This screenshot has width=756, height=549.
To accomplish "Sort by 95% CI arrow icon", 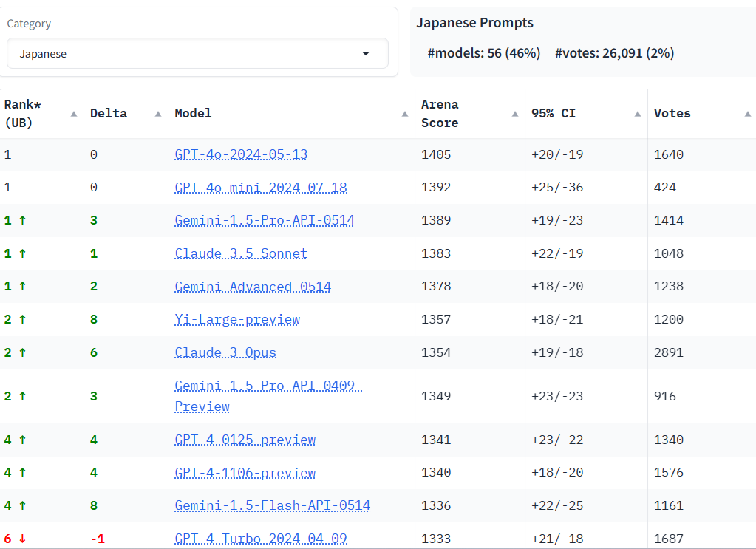I will [637, 114].
